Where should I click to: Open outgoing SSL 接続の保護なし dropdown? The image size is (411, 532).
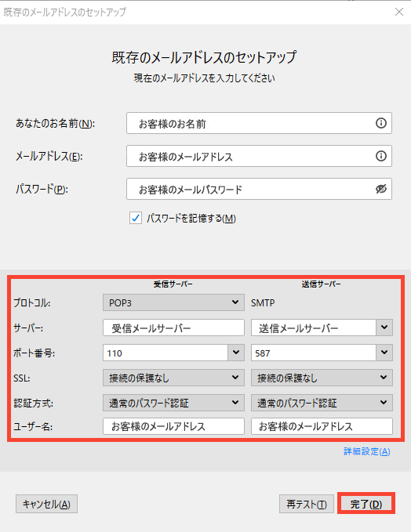click(322, 378)
